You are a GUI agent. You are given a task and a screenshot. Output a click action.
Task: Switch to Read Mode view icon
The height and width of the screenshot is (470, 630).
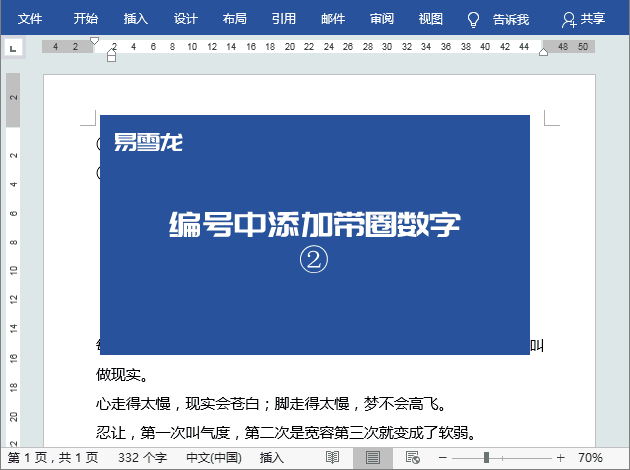(332, 458)
